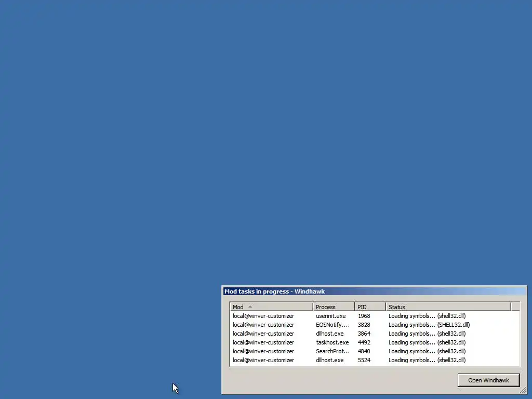Select the userinit.exe process cell
532x399 pixels.
[331, 316]
